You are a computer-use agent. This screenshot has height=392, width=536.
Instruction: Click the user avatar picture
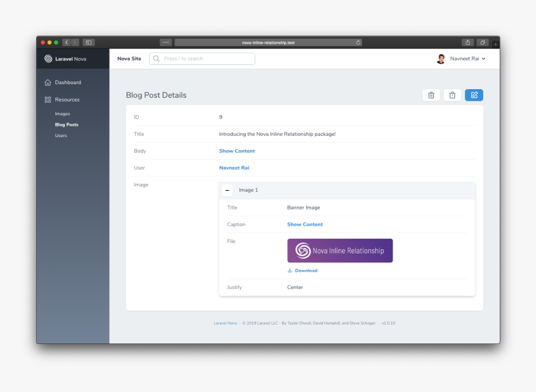(x=441, y=59)
